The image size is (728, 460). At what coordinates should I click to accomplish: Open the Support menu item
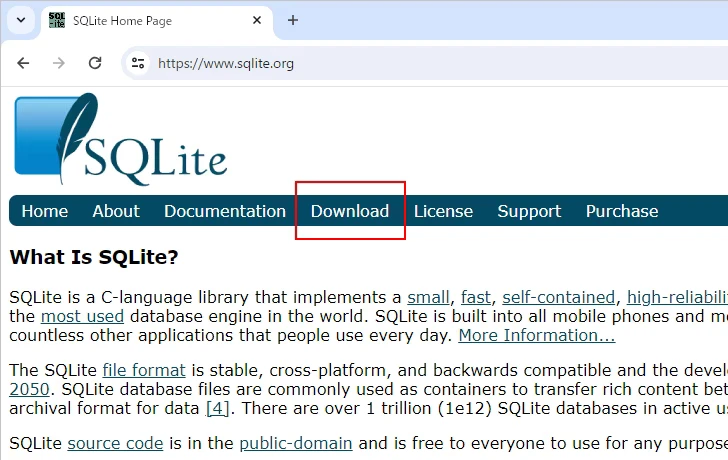click(529, 211)
